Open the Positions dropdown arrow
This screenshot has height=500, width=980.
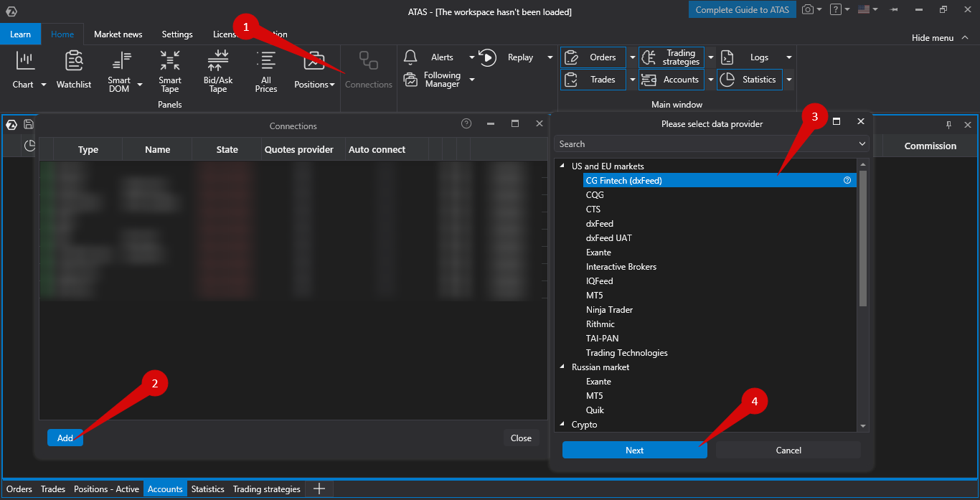click(332, 85)
